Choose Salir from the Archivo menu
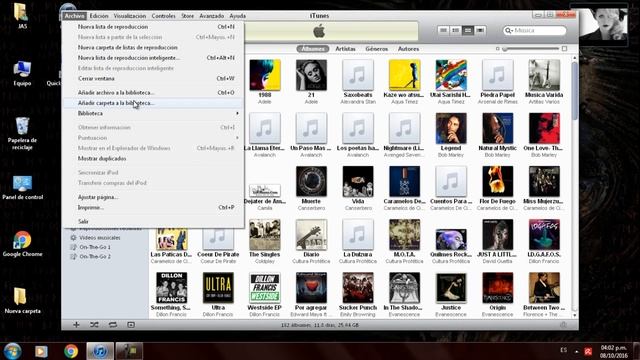Viewport: 640px width, 360px height. (153, 221)
